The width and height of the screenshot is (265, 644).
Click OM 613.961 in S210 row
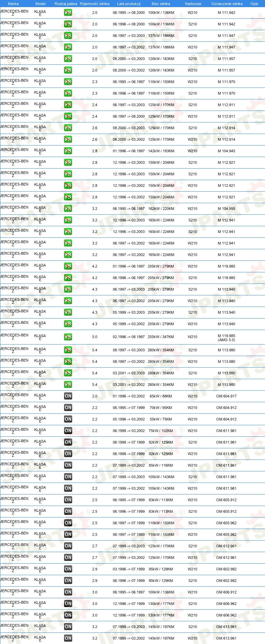(x=226, y=627)
